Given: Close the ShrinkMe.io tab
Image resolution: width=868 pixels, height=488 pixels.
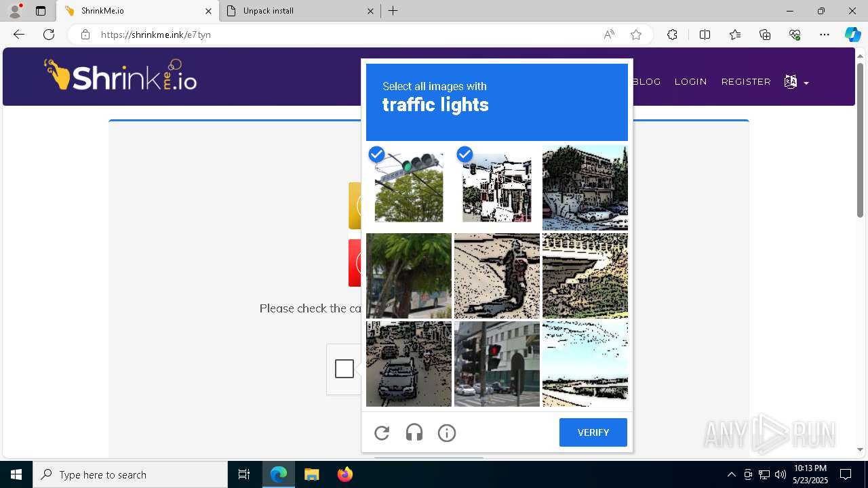Looking at the screenshot, I should (208, 11).
